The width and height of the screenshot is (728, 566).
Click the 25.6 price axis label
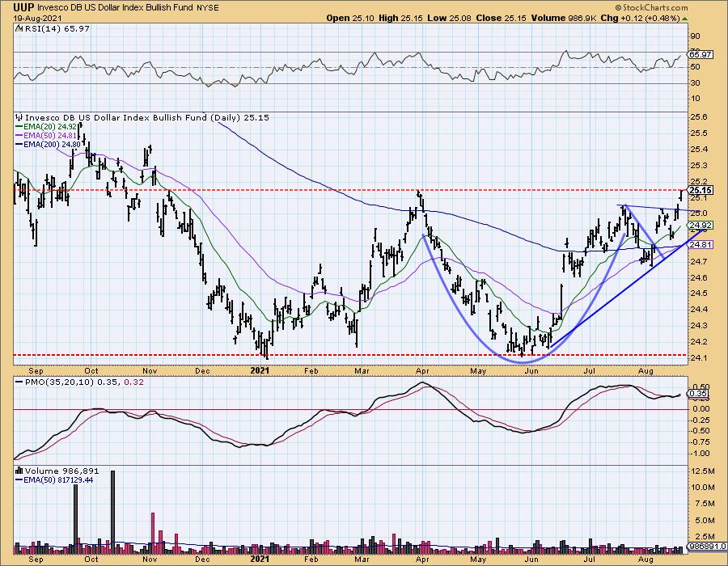pyautogui.click(x=699, y=117)
